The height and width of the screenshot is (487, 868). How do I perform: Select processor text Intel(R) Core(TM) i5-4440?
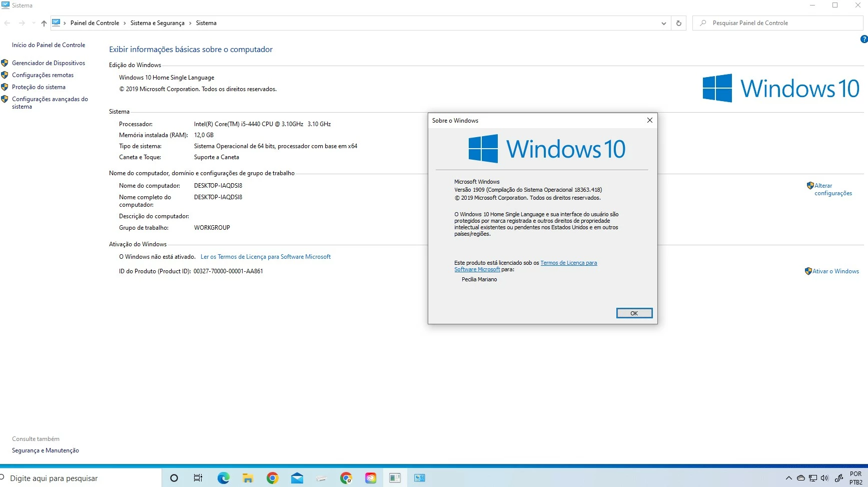(x=262, y=124)
